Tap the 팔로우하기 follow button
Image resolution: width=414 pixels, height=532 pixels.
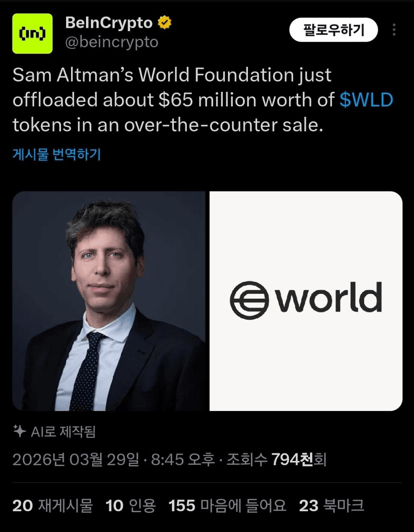coord(333,30)
